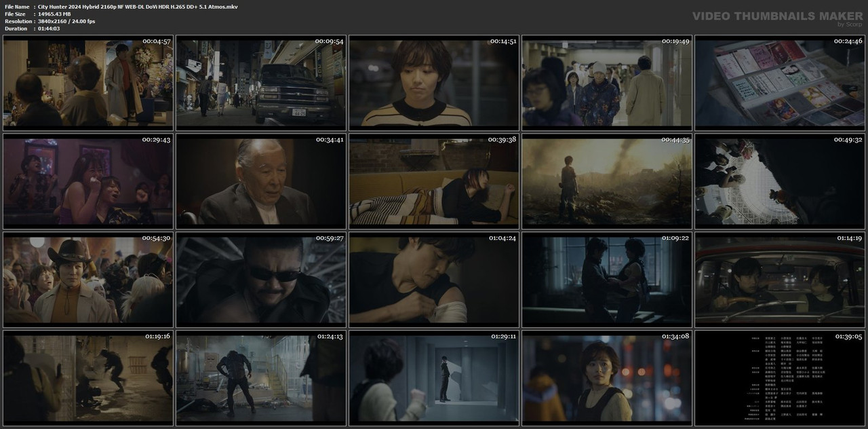Open the credits thumbnail stamped 01:39:05
This screenshot has height=429, width=868.
click(780, 377)
